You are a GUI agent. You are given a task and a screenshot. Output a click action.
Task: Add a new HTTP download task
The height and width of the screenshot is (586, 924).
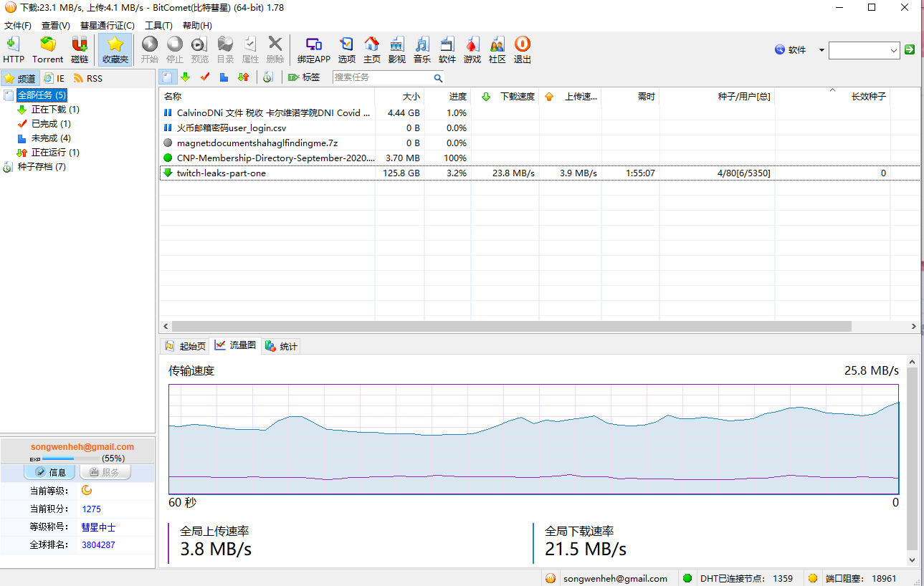click(x=13, y=50)
